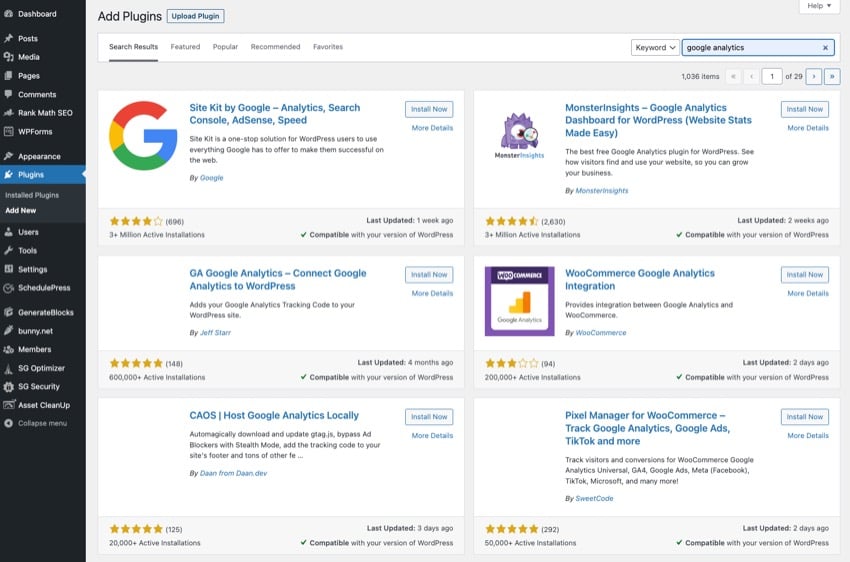
Task: Click the current page number field
Action: tap(771, 76)
